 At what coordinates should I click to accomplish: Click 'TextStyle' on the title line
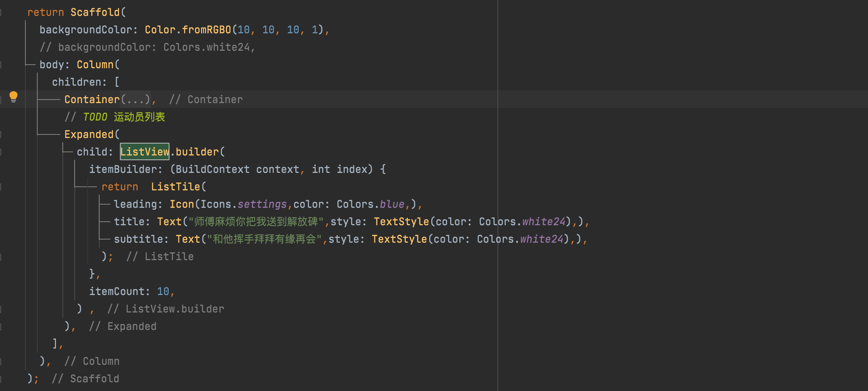pyautogui.click(x=401, y=221)
